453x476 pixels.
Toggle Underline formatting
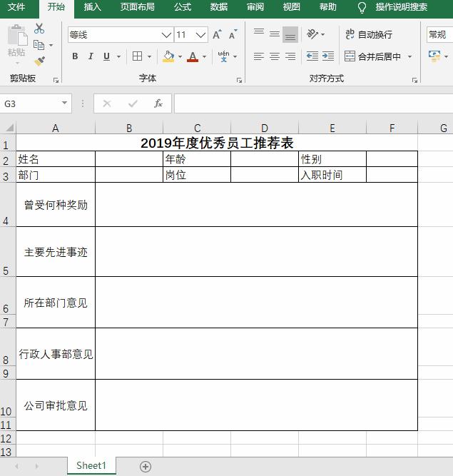[x=106, y=56]
